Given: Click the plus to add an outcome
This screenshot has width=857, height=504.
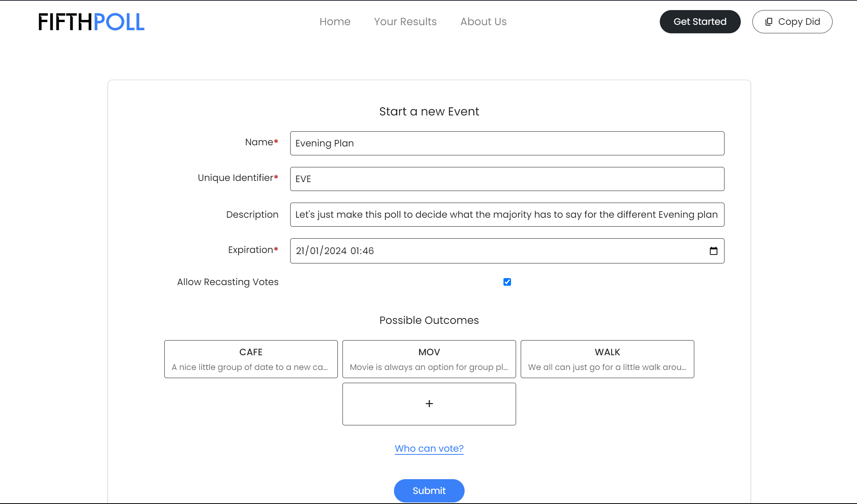Looking at the screenshot, I should pyautogui.click(x=429, y=404).
